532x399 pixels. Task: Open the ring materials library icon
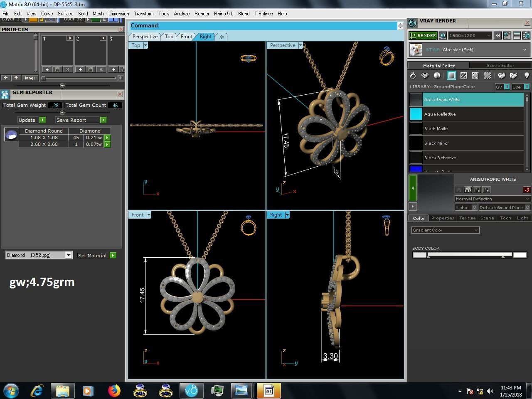pos(413,76)
